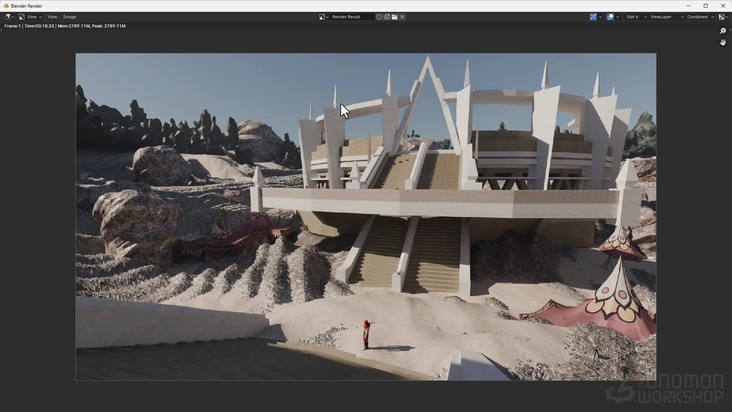Open the Combined render pass dropdown
The image size is (732, 412).
699,17
